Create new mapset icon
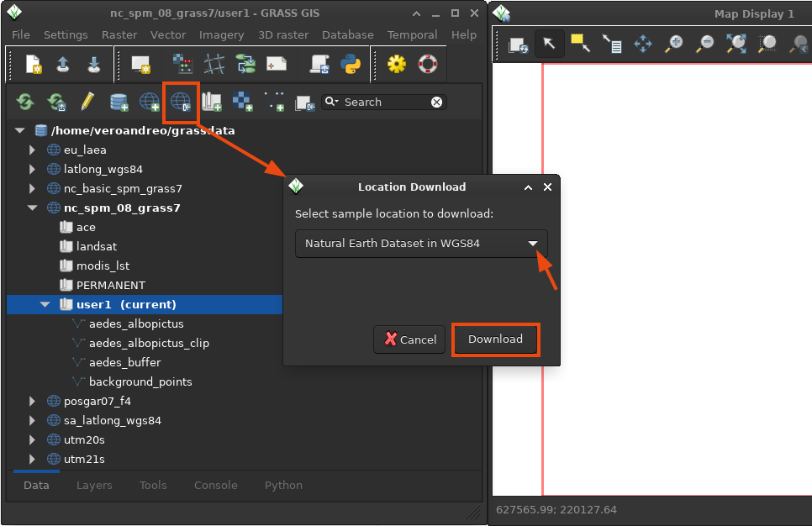 [x=212, y=102]
